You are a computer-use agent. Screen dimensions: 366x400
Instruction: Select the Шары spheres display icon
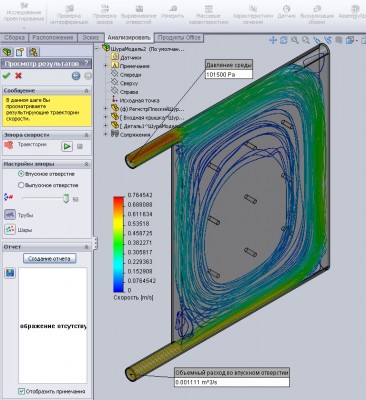(x=10, y=229)
